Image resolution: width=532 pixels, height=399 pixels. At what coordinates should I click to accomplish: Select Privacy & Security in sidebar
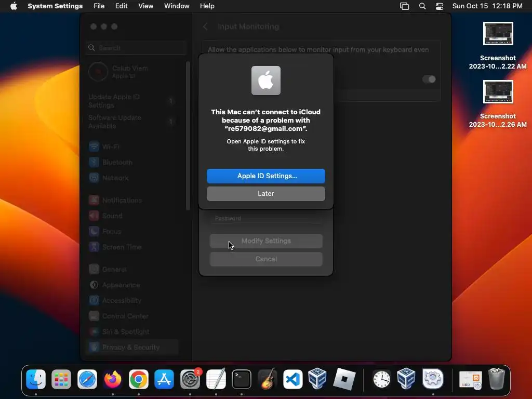[x=131, y=347]
